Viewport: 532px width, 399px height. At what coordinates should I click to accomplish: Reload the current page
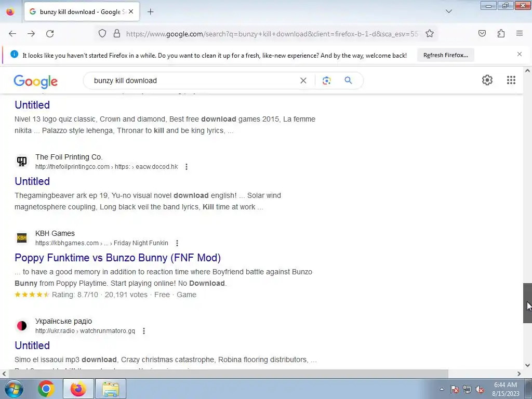[x=50, y=34]
